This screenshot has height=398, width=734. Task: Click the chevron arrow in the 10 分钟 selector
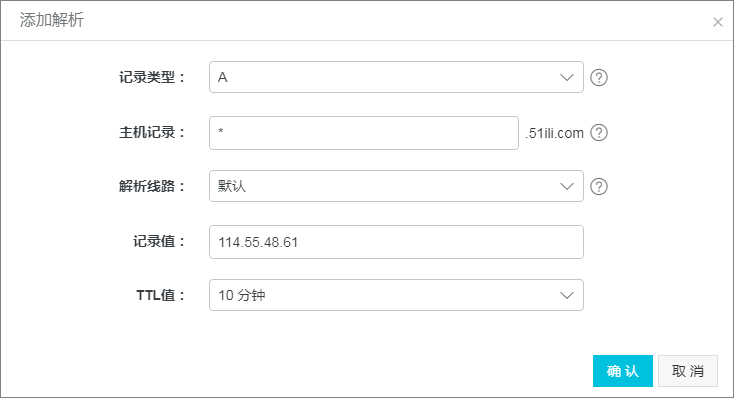(x=567, y=295)
